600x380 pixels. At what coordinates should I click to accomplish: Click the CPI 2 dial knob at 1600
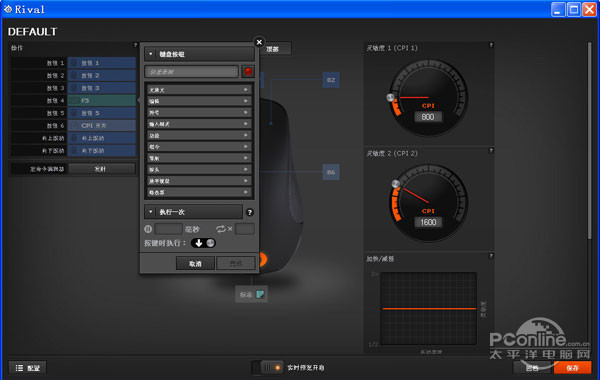tap(396, 184)
